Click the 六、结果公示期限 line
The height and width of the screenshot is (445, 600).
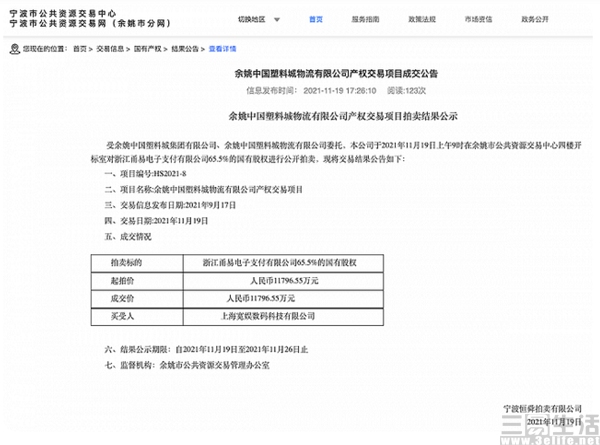[x=206, y=349]
